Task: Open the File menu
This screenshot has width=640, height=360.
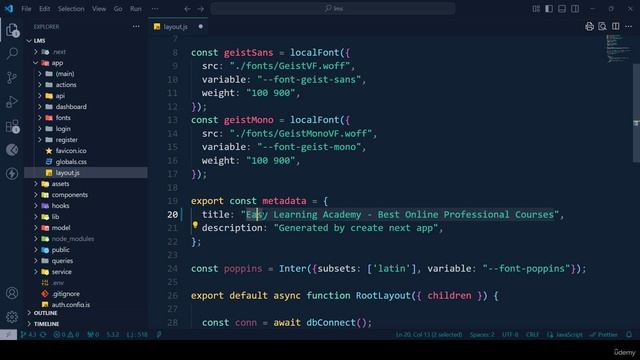Action: pos(26,9)
